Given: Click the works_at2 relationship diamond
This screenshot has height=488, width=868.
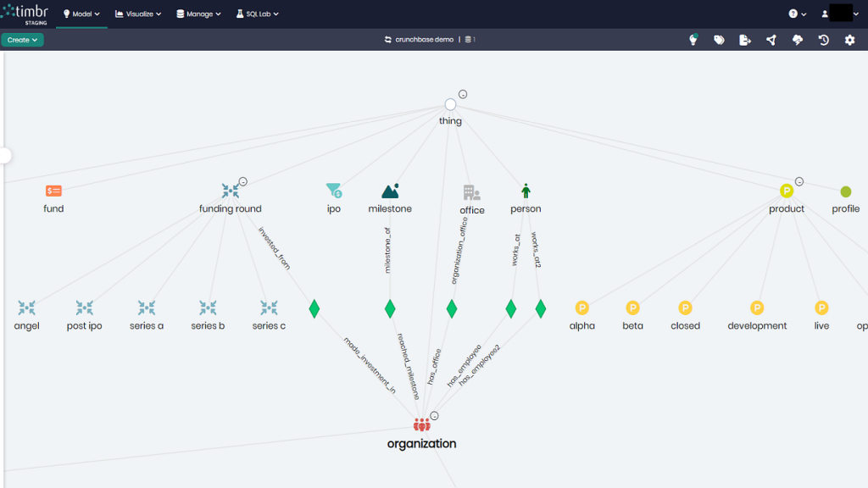Looking at the screenshot, I should coord(541,308).
